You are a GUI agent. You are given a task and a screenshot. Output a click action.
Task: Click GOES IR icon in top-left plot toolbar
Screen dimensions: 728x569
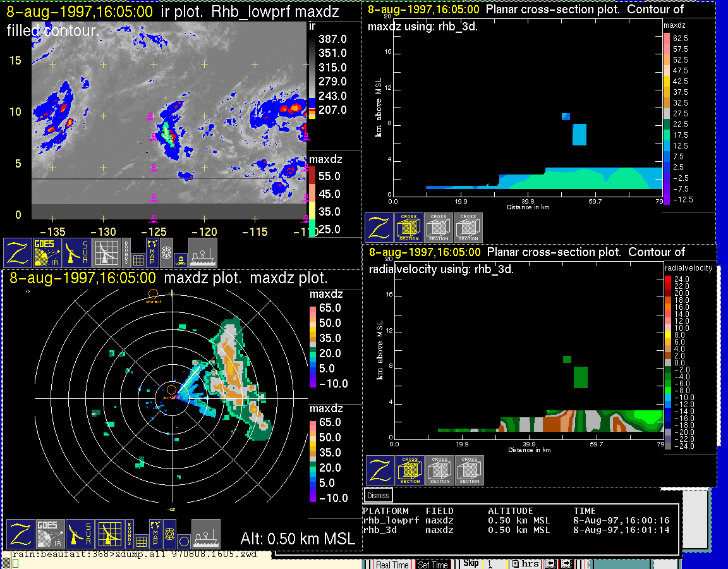coord(48,252)
